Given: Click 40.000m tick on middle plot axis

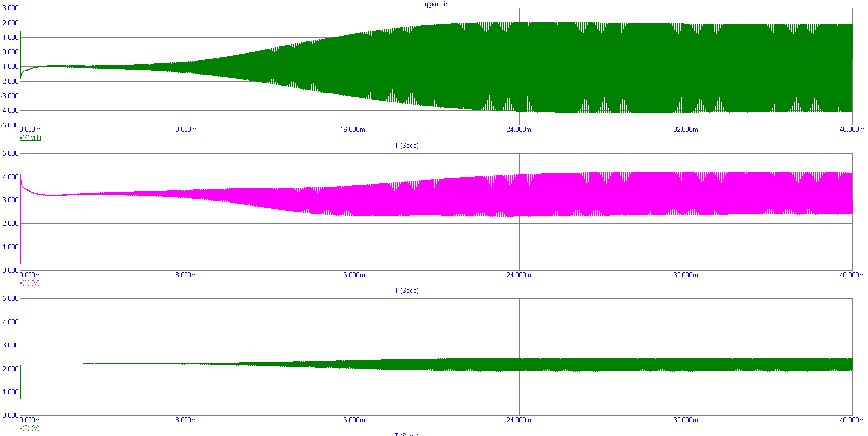Looking at the screenshot, I should (x=852, y=275).
